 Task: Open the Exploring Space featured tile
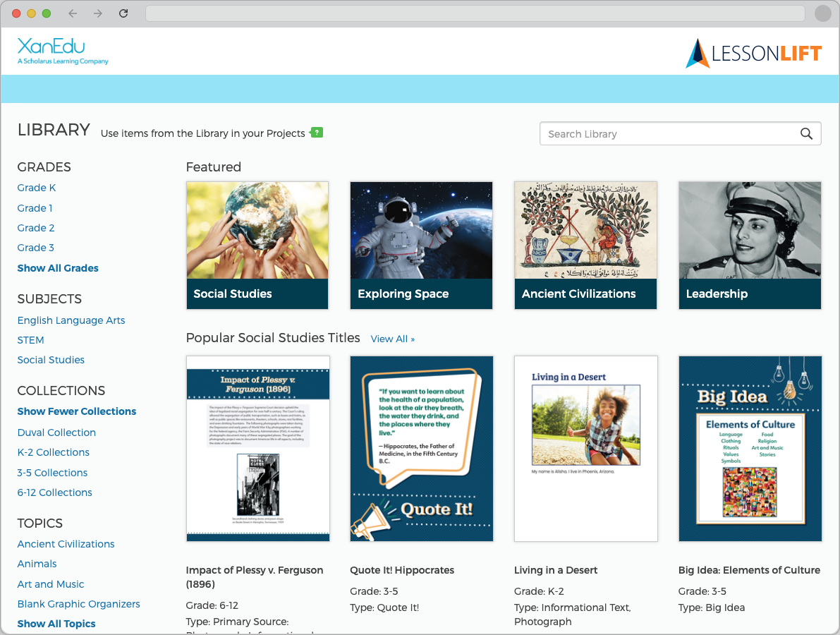(421, 245)
